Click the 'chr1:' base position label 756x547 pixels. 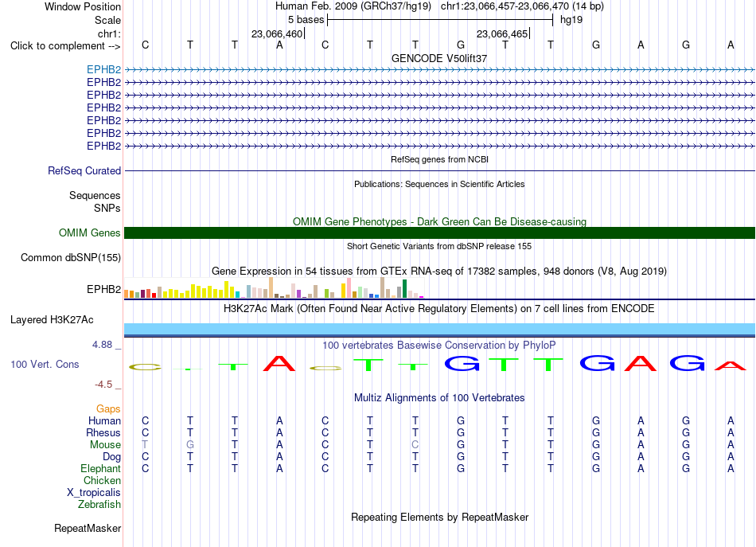point(109,33)
